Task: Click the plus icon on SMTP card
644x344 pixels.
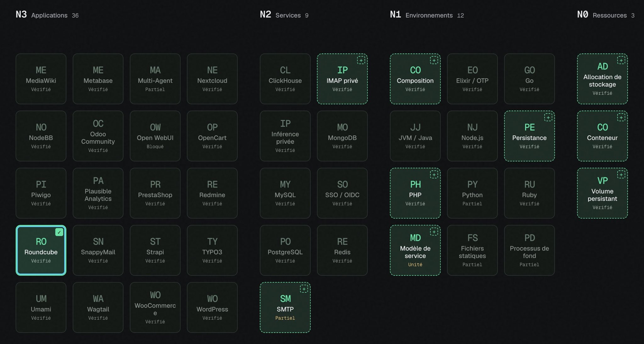Action: pyautogui.click(x=304, y=289)
